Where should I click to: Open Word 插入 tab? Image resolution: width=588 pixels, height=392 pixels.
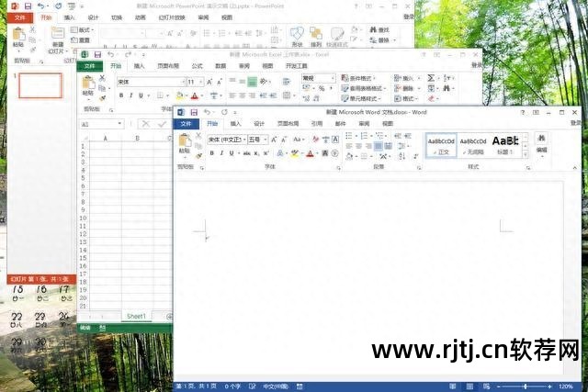(x=235, y=123)
